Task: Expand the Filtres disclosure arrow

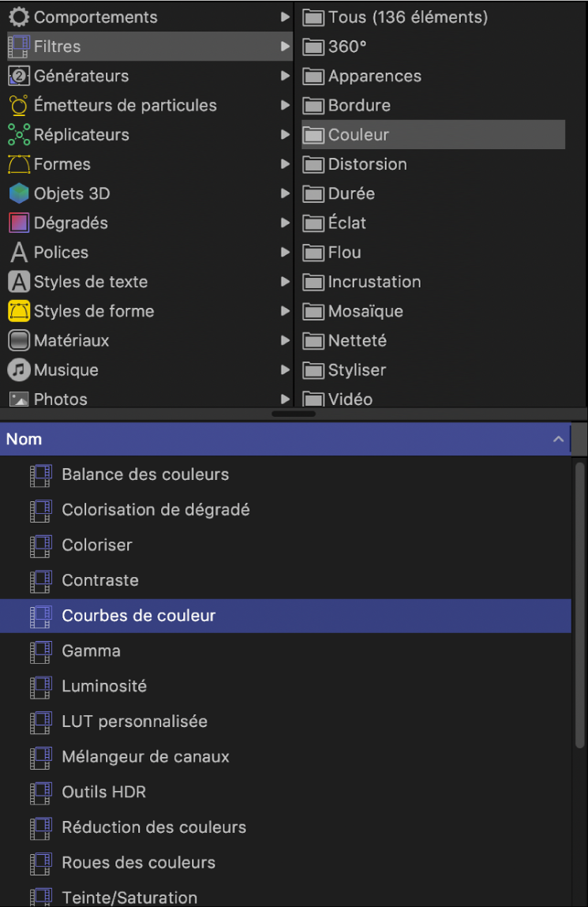Action: [286, 46]
